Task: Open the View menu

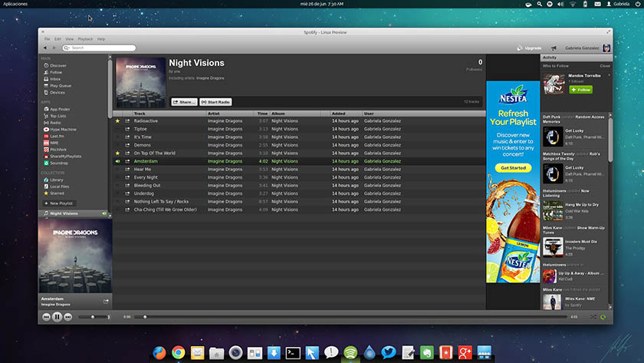Action: pyautogui.click(x=70, y=39)
